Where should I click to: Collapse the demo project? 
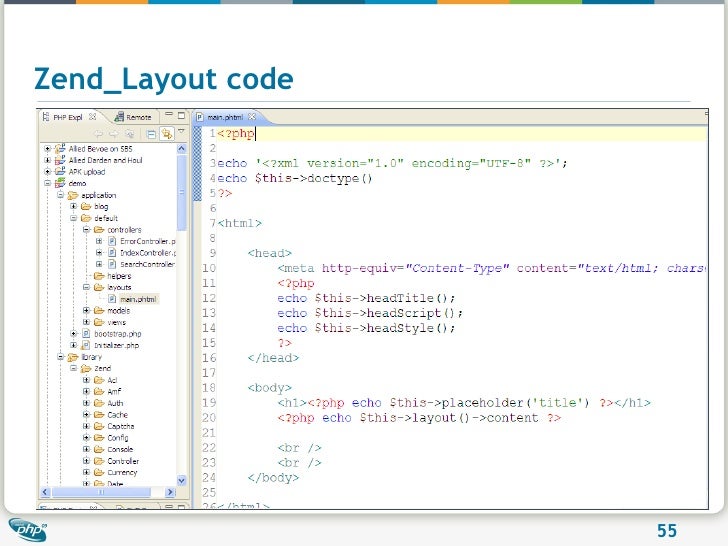[x=47, y=183]
